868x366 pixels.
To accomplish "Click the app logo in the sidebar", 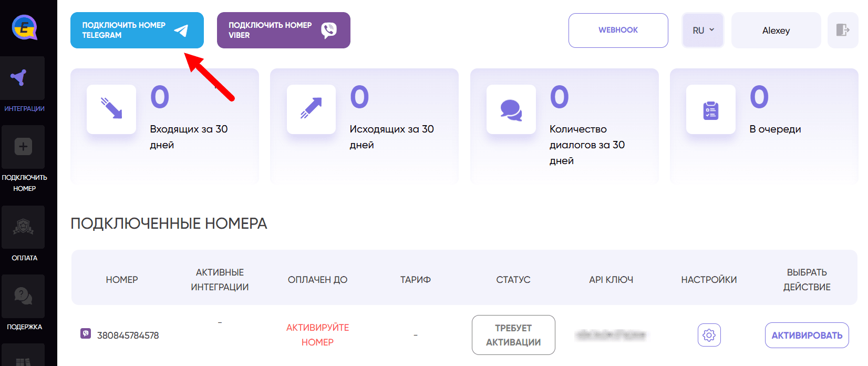I will point(24,27).
